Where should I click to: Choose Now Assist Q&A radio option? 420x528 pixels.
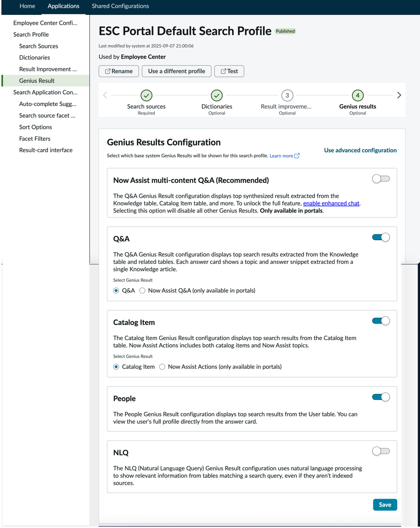tap(142, 291)
